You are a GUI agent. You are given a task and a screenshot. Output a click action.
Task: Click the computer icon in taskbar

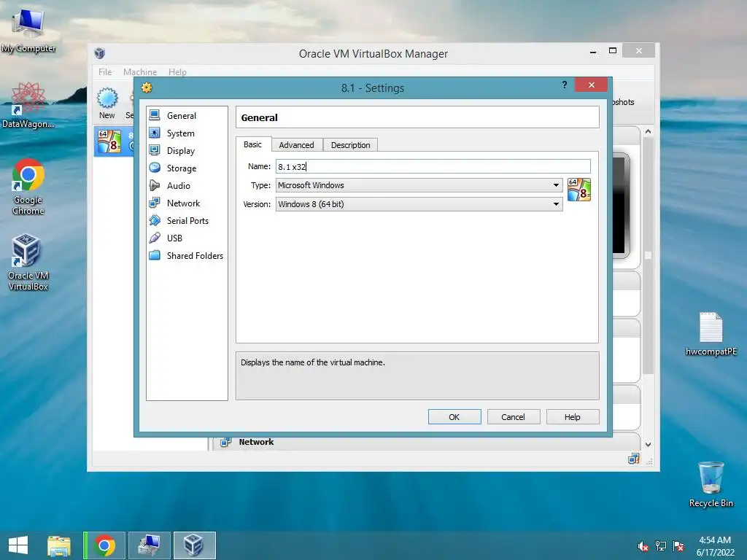[149, 545]
